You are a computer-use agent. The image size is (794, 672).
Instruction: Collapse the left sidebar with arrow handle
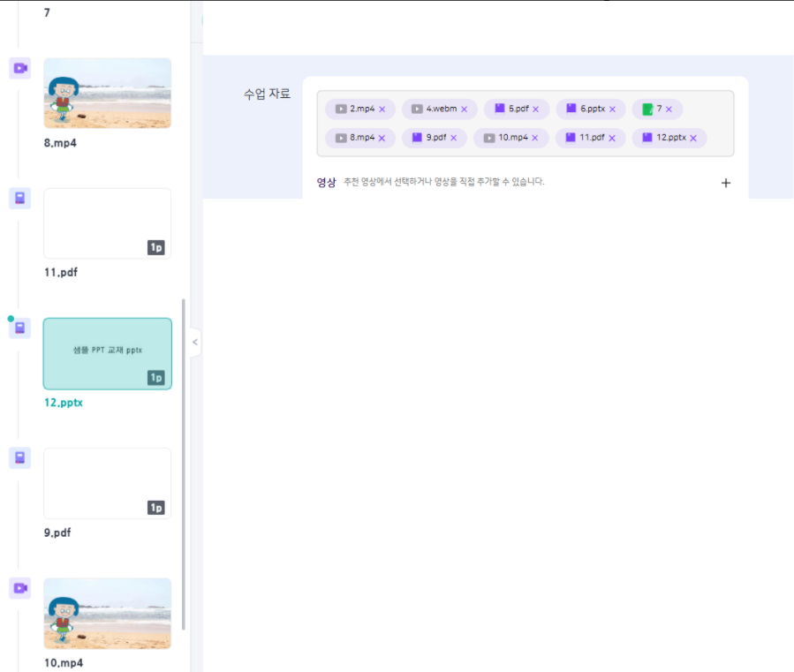(x=195, y=342)
